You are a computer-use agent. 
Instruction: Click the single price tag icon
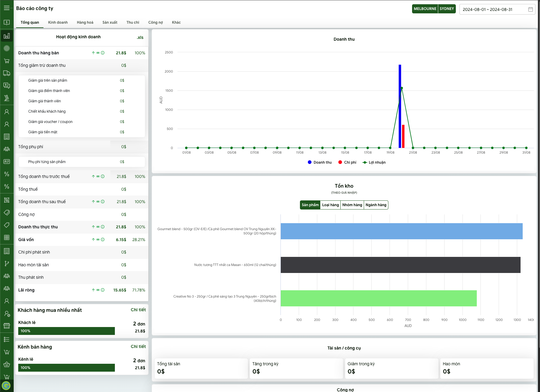pos(7,225)
